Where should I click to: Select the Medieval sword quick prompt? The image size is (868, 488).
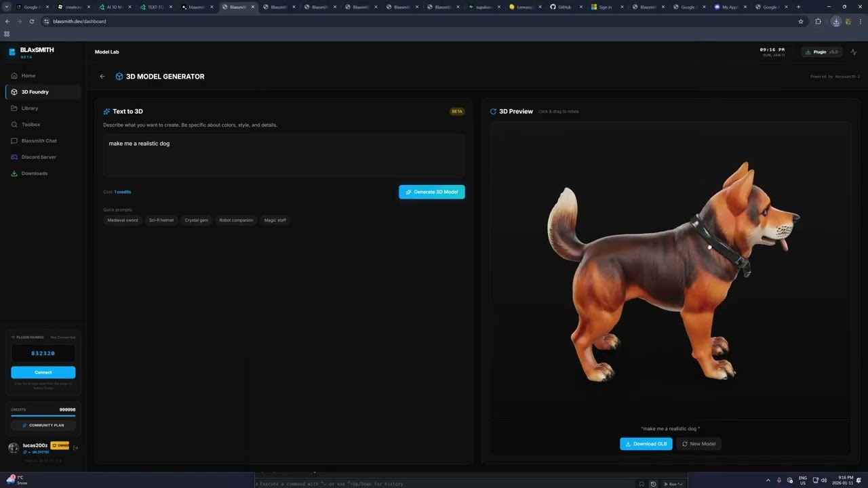click(122, 220)
